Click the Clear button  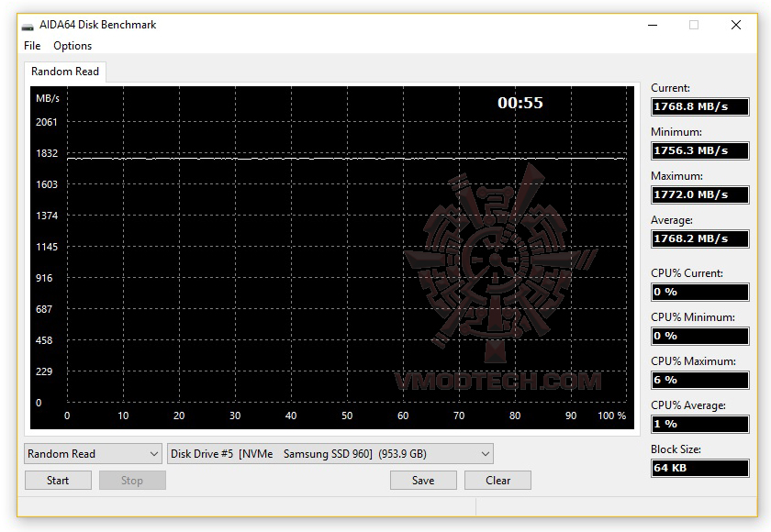click(x=497, y=481)
